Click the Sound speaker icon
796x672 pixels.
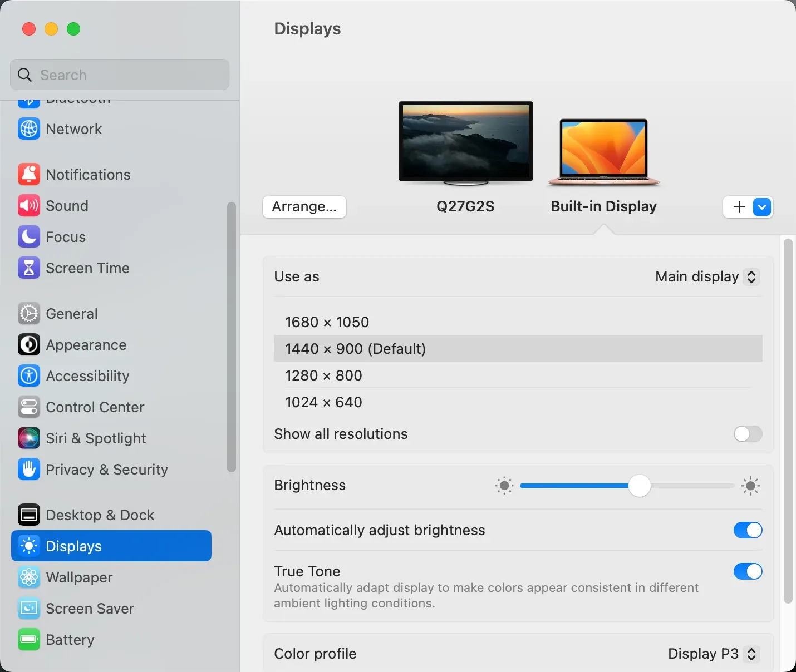click(29, 206)
